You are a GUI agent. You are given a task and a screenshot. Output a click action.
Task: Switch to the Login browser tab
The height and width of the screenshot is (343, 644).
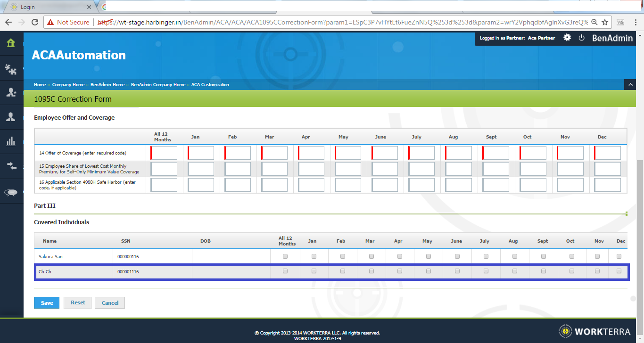coord(47,7)
